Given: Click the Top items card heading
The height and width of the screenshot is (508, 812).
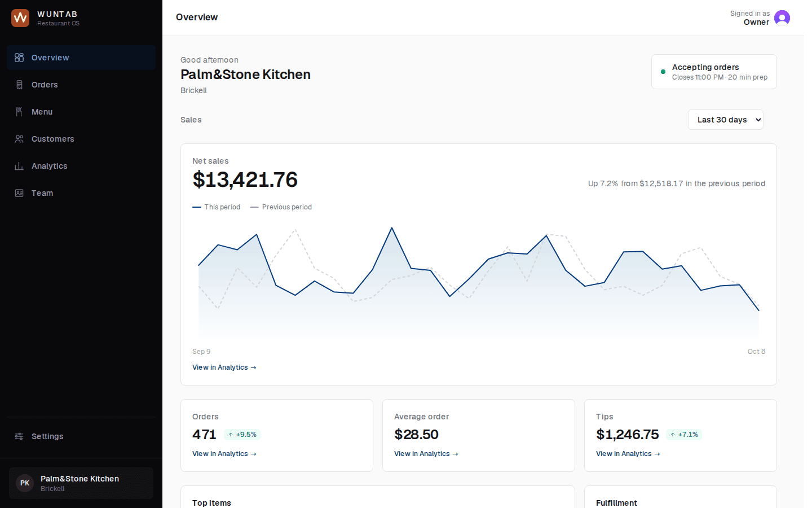Looking at the screenshot, I should coord(211,503).
